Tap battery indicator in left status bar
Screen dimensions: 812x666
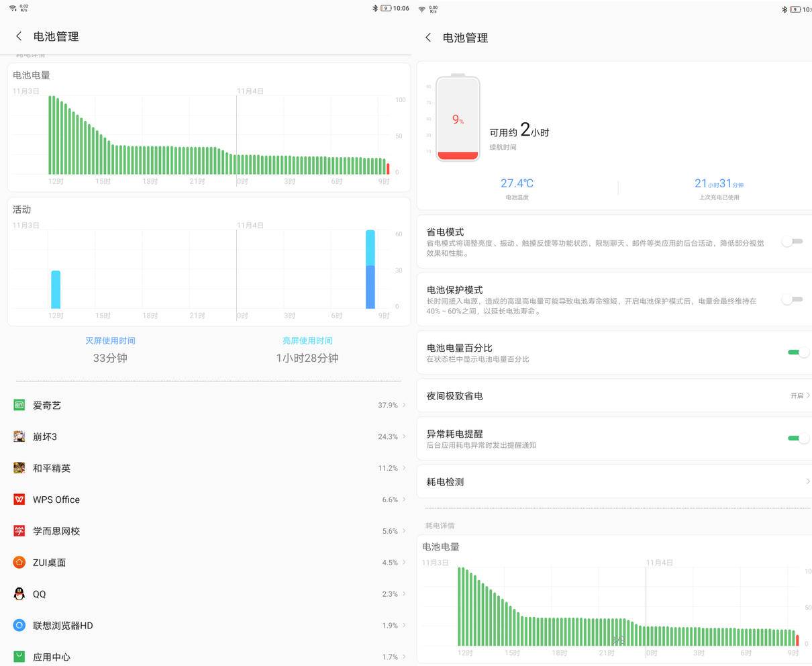(x=386, y=8)
